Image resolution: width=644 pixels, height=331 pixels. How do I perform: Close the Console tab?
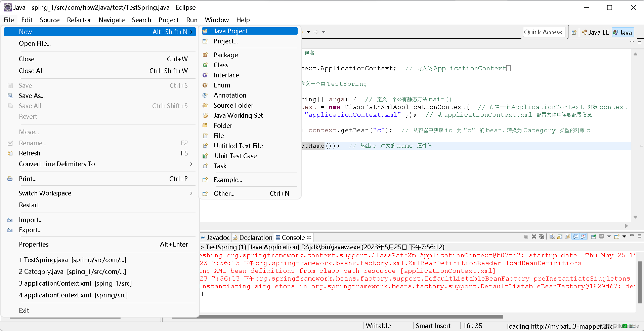[309, 237]
